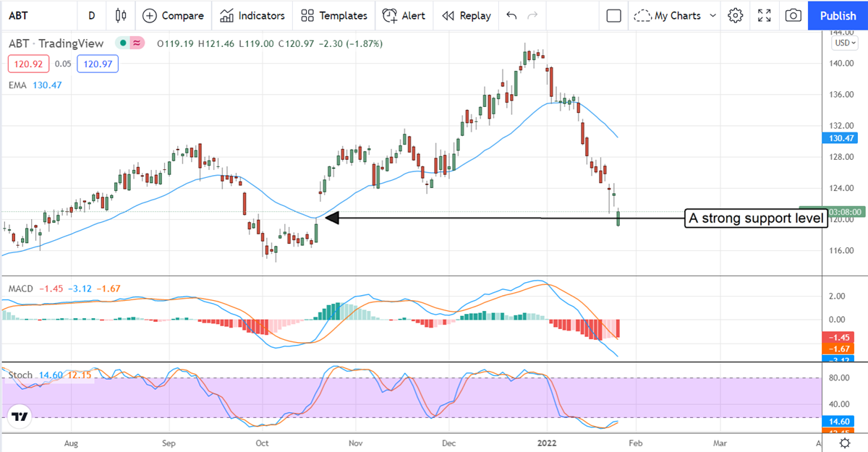868x452 pixels.
Task: Undo the last chart action
Action: (x=512, y=15)
